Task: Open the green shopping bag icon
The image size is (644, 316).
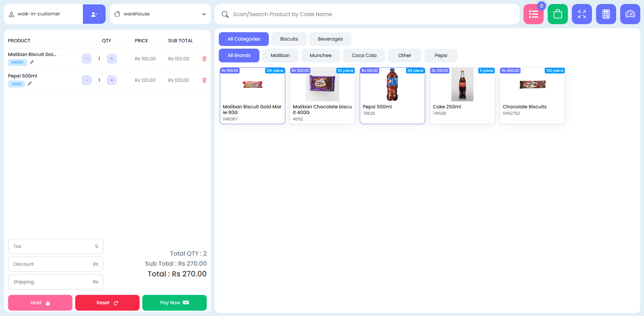Action: tap(558, 14)
